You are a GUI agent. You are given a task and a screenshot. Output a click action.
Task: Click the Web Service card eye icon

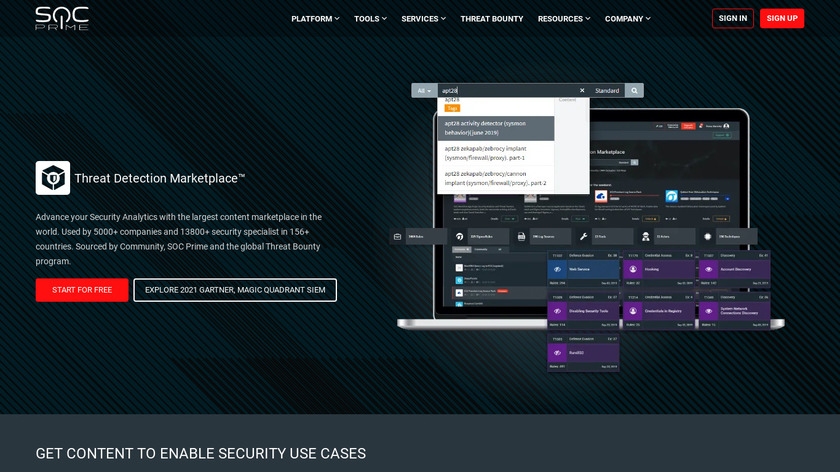pos(557,269)
